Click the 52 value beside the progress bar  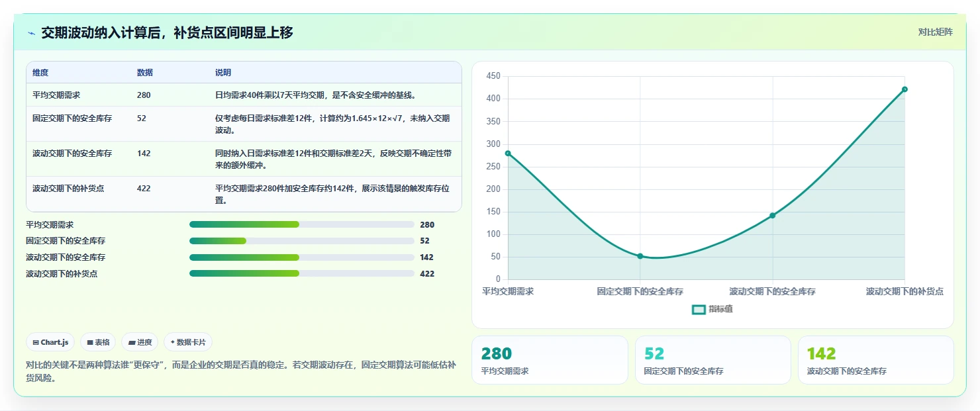pyautogui.click(x=424, y=241)
